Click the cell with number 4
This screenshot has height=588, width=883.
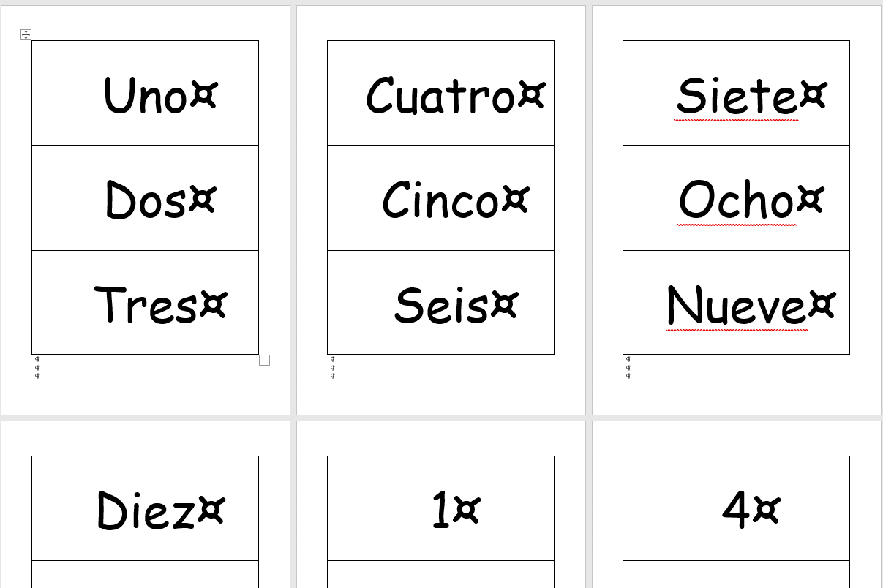tap(736, 509)
